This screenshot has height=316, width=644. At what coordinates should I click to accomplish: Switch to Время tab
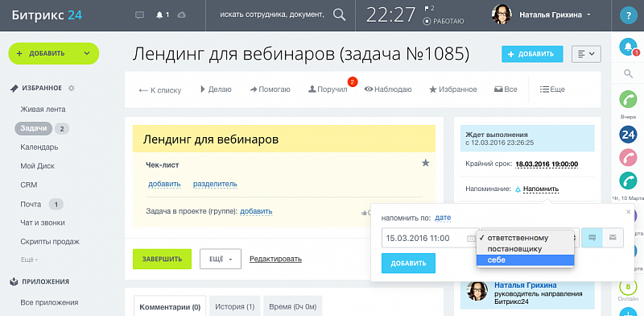[293, 307]
